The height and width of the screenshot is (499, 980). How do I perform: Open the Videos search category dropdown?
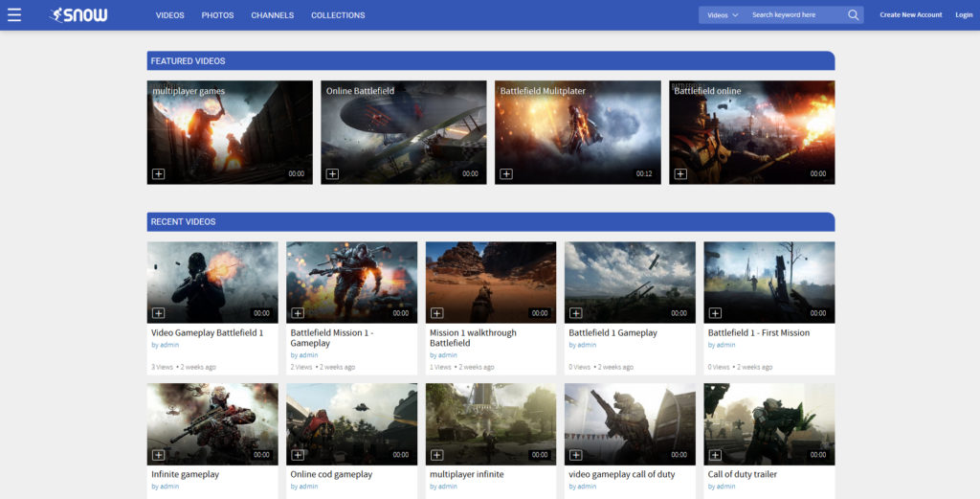(723, 15)
